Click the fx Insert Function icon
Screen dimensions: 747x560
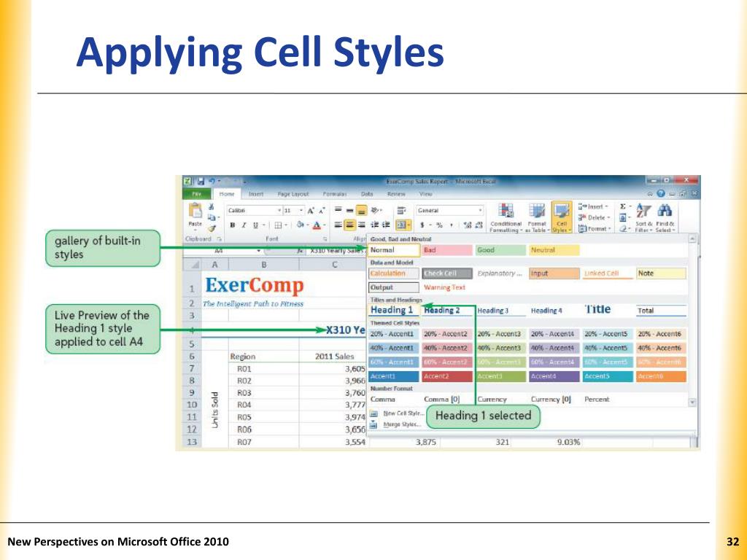point(301,251)
